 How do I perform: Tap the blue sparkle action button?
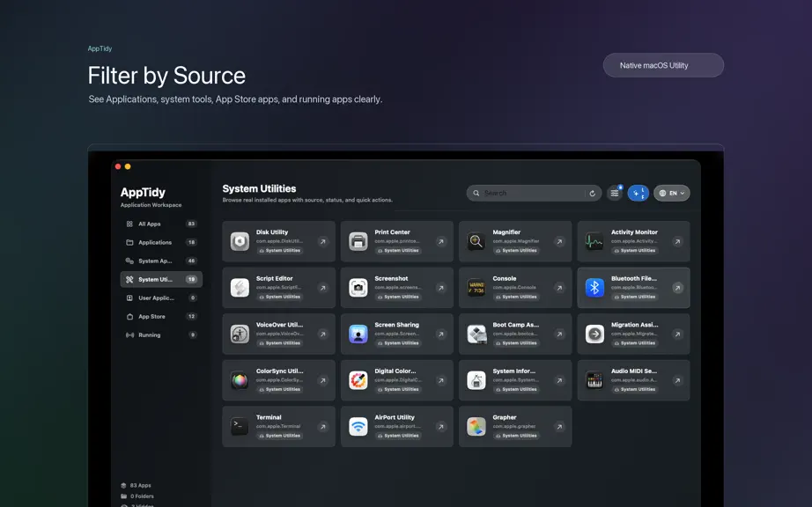638,193
